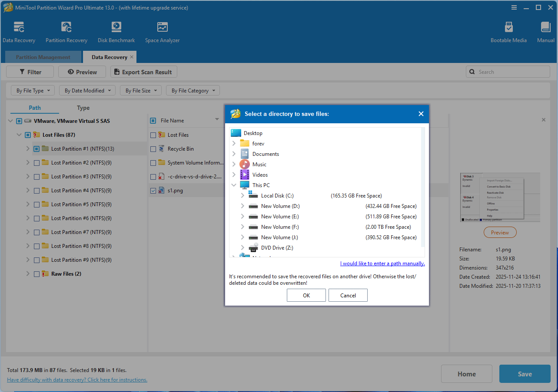The width and height of the screenshot is (558, 392).
Task: Open the By File Type dropdown
Action: point(33,90)
